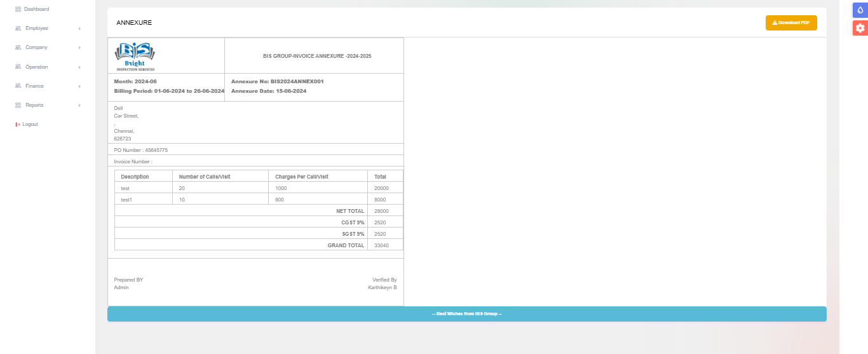This screenshot has width=868, height=354.
Task: Select the Finance menu label
Action: point(34,86)
